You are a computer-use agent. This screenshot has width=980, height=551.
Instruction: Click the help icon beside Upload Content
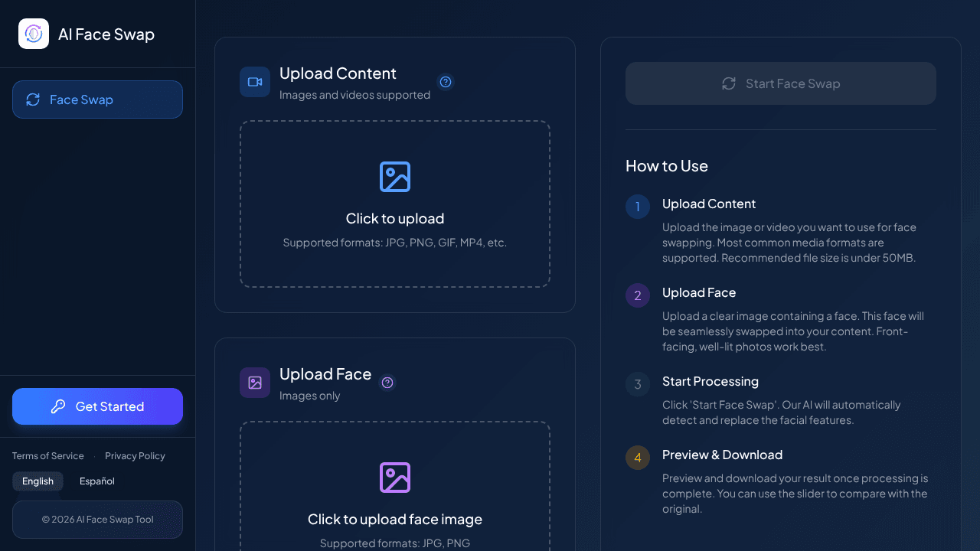(446, 82)
